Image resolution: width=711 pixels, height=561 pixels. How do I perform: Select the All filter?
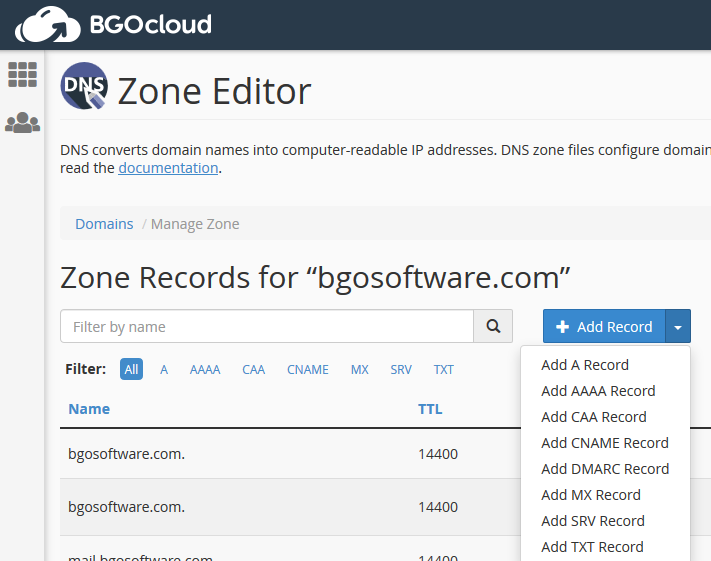(x=131, y=370)
